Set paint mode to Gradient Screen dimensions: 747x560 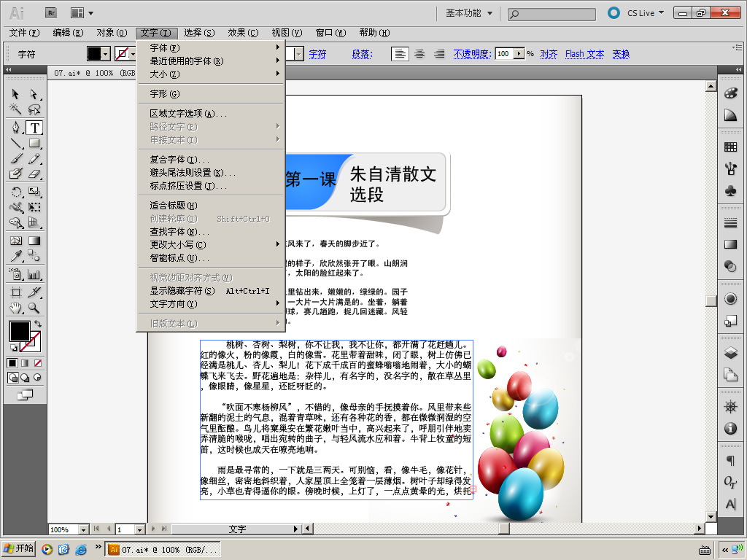click(x=25, y=363)
